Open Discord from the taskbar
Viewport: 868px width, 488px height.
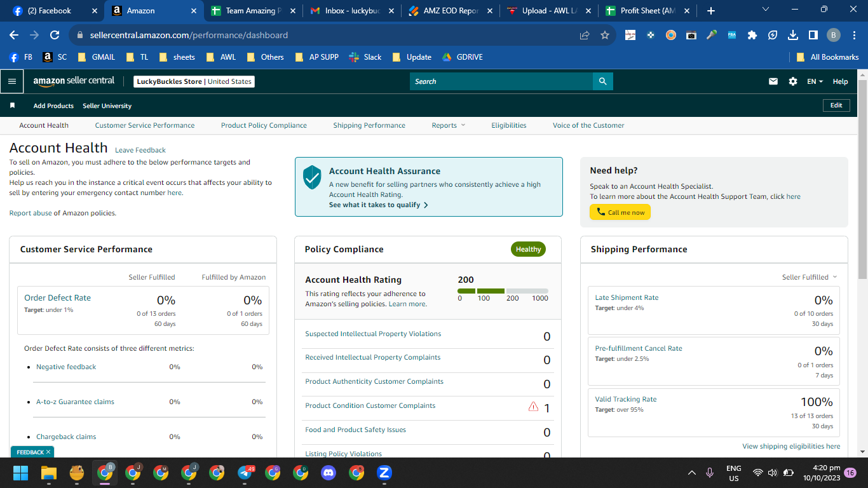(x=329, y=473)
